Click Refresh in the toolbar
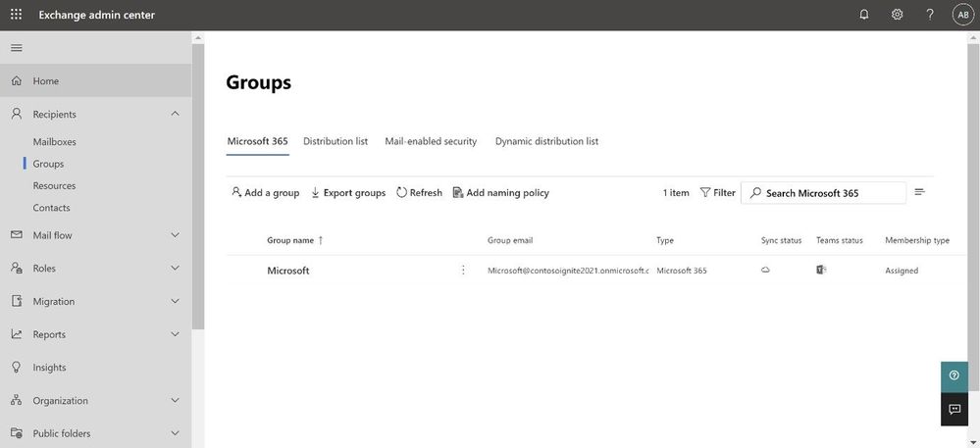 click(419, 192)
